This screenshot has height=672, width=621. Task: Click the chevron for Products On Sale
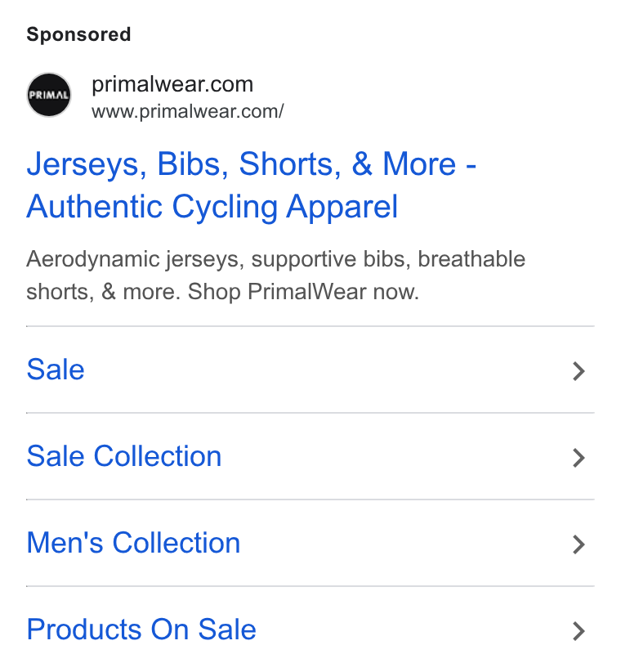click(579, 631)
